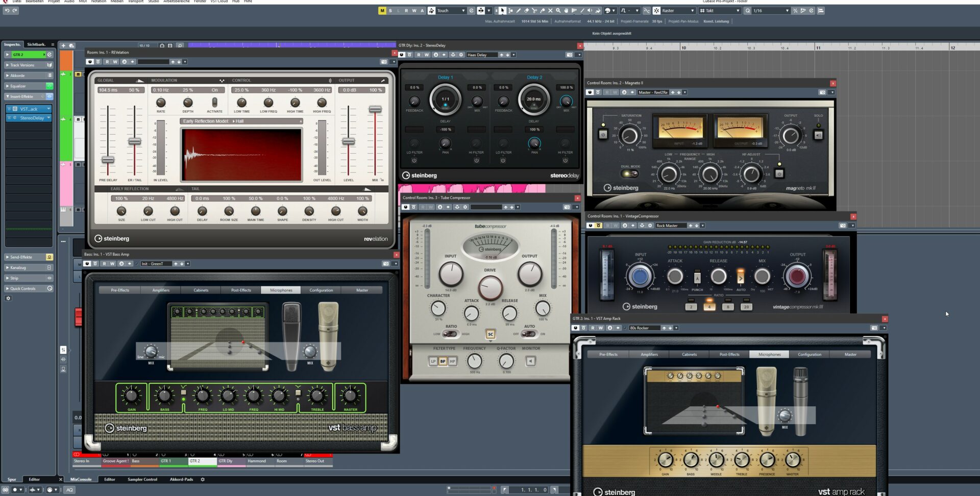This screenshot has width=980, height=496.
Task: Click the StereoDelay insert slot
Action: coord(32,118)
